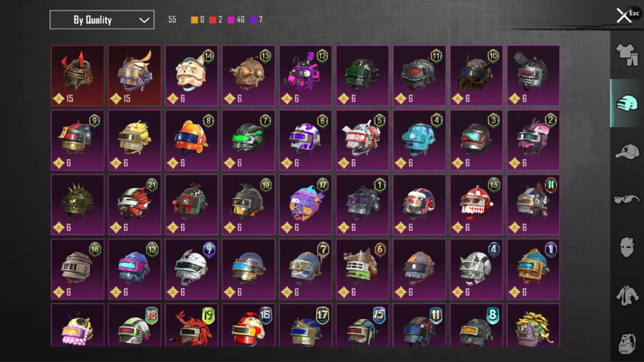The image size is (644, 362).
Task: Select the bee helmet with pink frills
Action: pos(77,325)
